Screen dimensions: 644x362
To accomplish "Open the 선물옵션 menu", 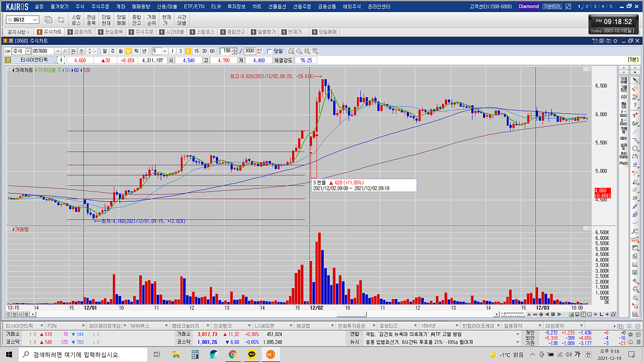I will pos(277,6).
